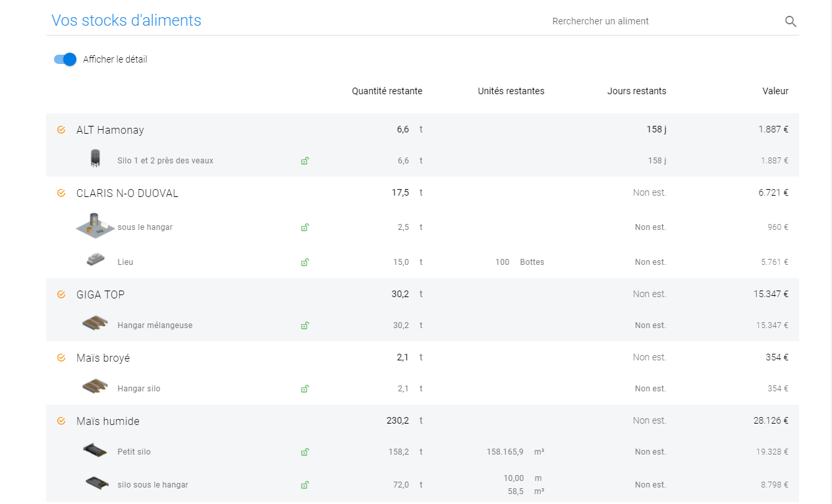Click the orange check icon beside Maïs broyé
The width and height of the screenshot is (832, 504).
click(61, 358)
